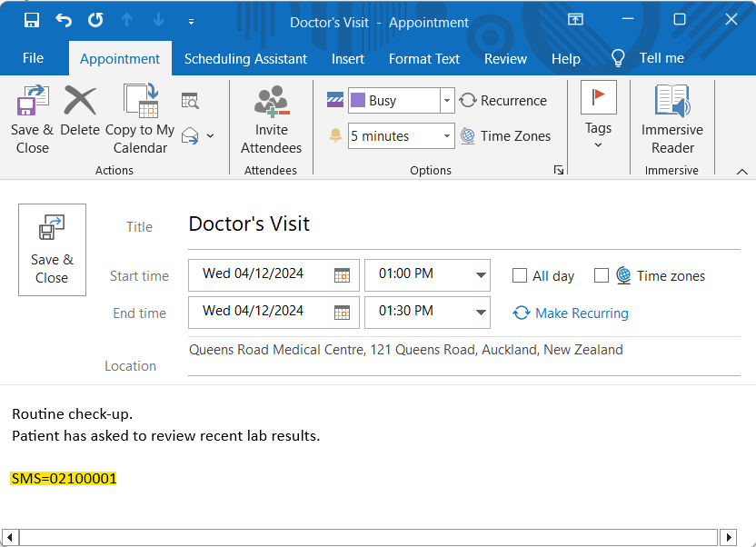Click Make Recurring link

click(x=571, y=313)
